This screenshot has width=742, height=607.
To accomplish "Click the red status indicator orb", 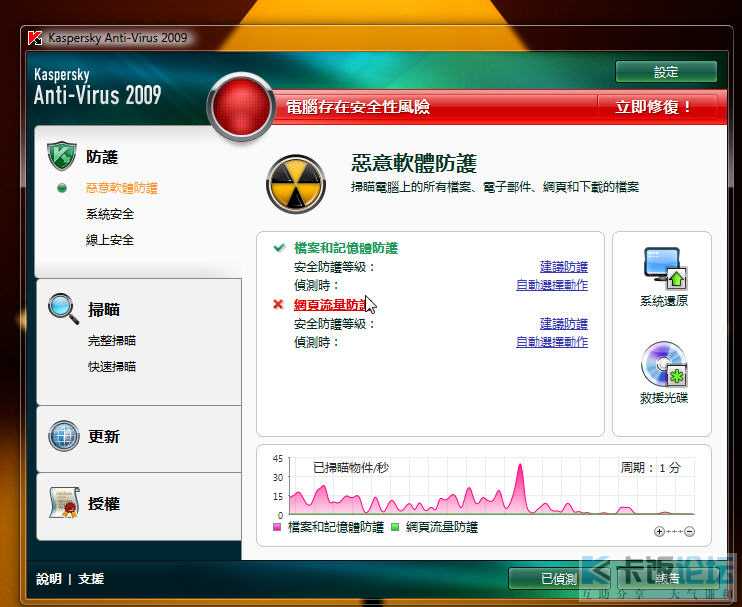I will [241, 107].
